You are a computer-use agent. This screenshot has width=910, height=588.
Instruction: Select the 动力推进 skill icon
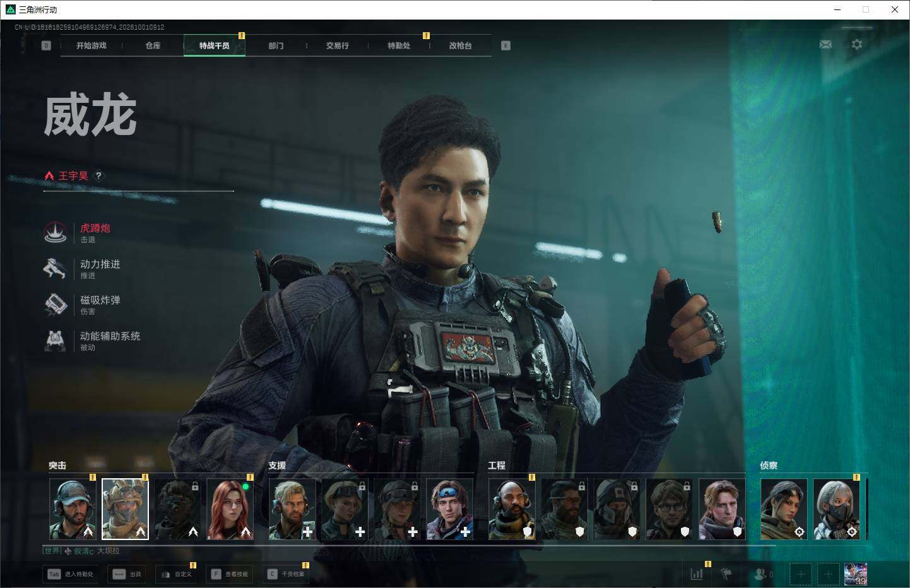56,269
